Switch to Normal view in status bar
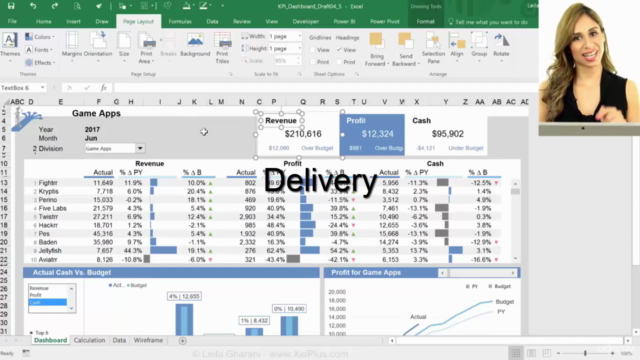 [516, 353]
